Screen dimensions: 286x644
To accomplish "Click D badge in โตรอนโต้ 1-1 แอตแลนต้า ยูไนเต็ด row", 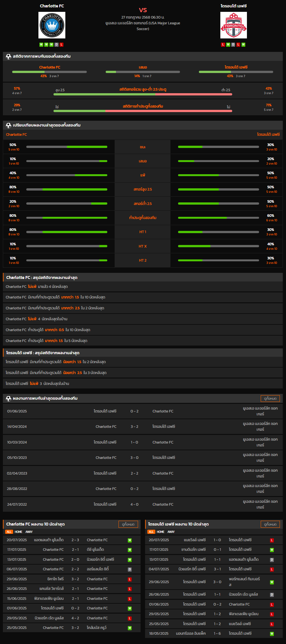I will 272,560.
